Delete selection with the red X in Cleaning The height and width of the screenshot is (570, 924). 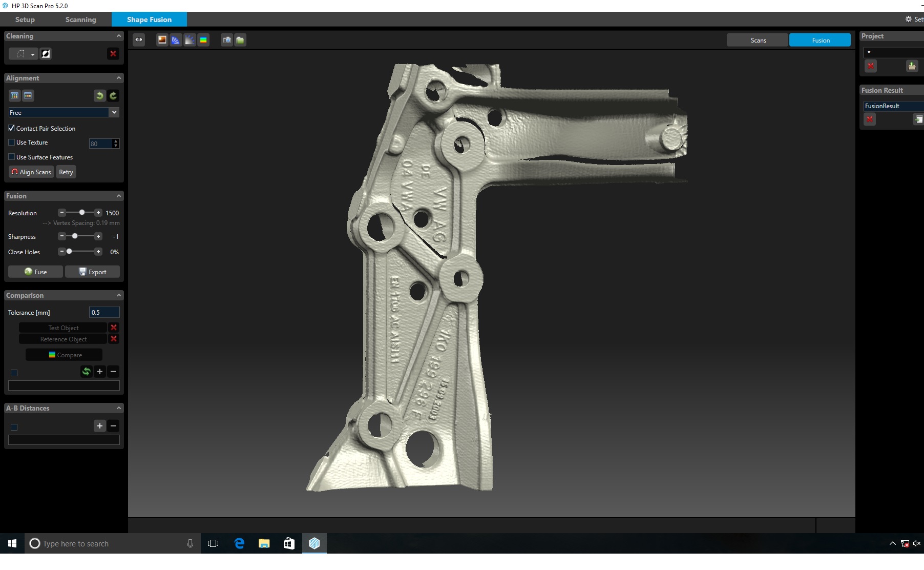(x=113, y=54)
